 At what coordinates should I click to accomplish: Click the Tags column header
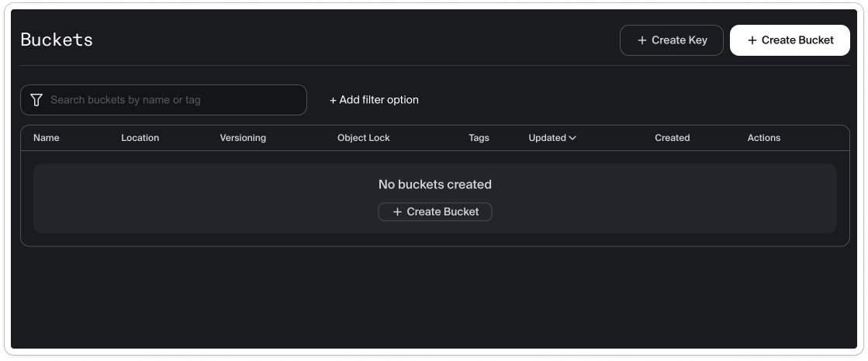pyautogui.click(x=479, y=138)
